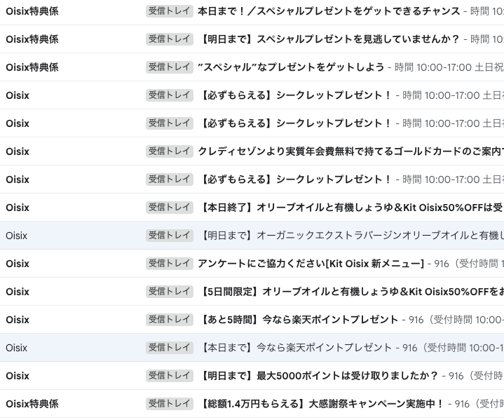Click 受信トレイ label on the 【本日終了】 row
The image size is (504, 420).
click(x=170, y=208)
